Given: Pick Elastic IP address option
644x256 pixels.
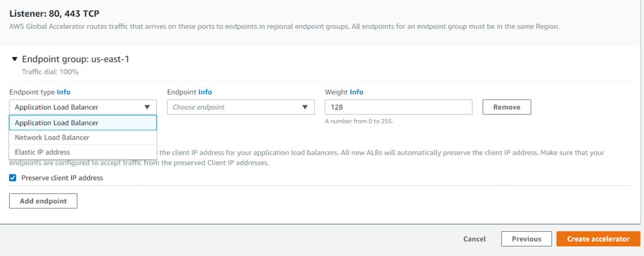Looking at the screenshot, I should click(x=83, y=152).
